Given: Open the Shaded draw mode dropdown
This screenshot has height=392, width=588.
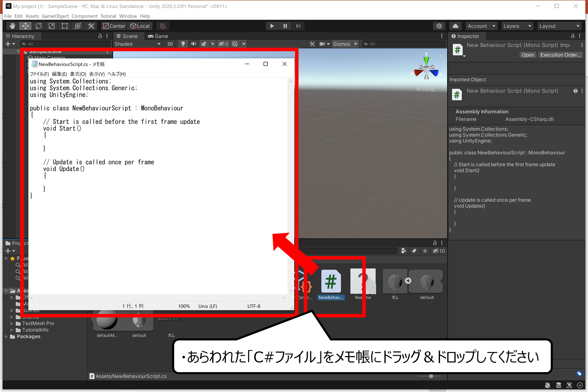Looking at the screenshot, I should pyautogui.click(x=138, y=44).
